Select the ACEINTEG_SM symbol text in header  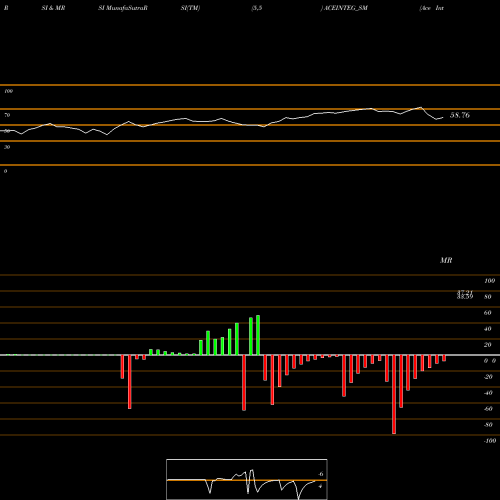click(x=346, y=8)
